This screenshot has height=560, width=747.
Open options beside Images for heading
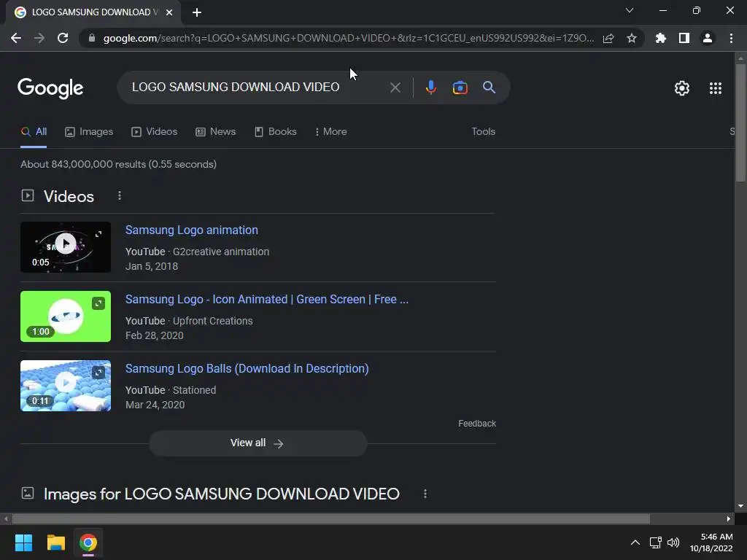(425, 494)
